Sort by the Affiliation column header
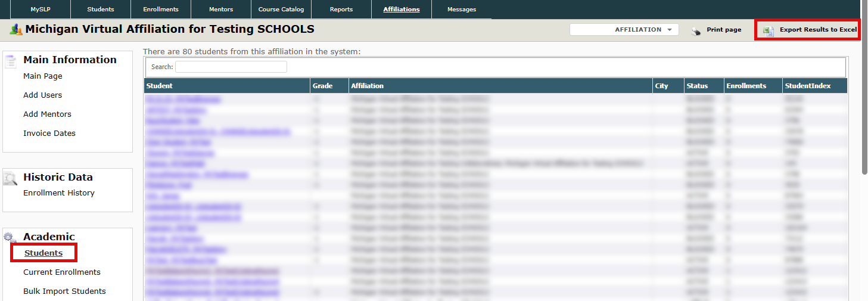868x301 pixels. (500, 86)
